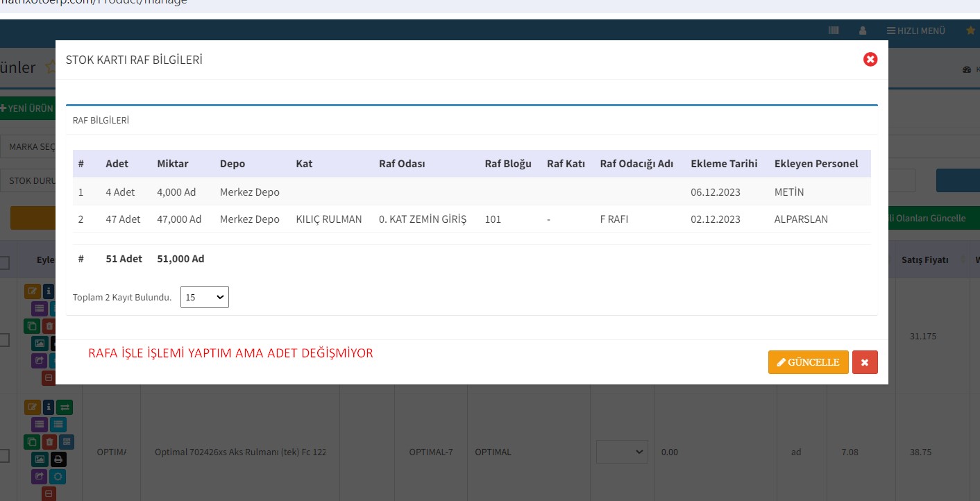Open dropdown in the Optimal product row
The width and height of the screenshot is (980, 501).
[x=622, y=452]
